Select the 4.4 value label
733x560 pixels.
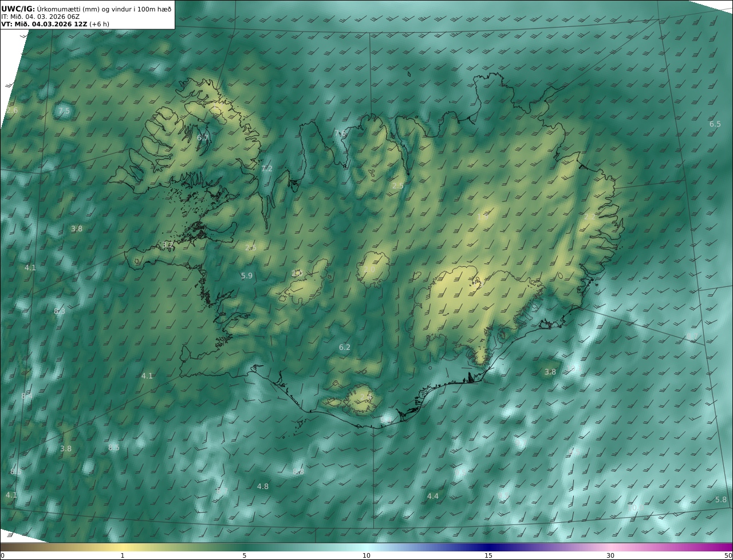pyautogui.click(x=433, y=496)
